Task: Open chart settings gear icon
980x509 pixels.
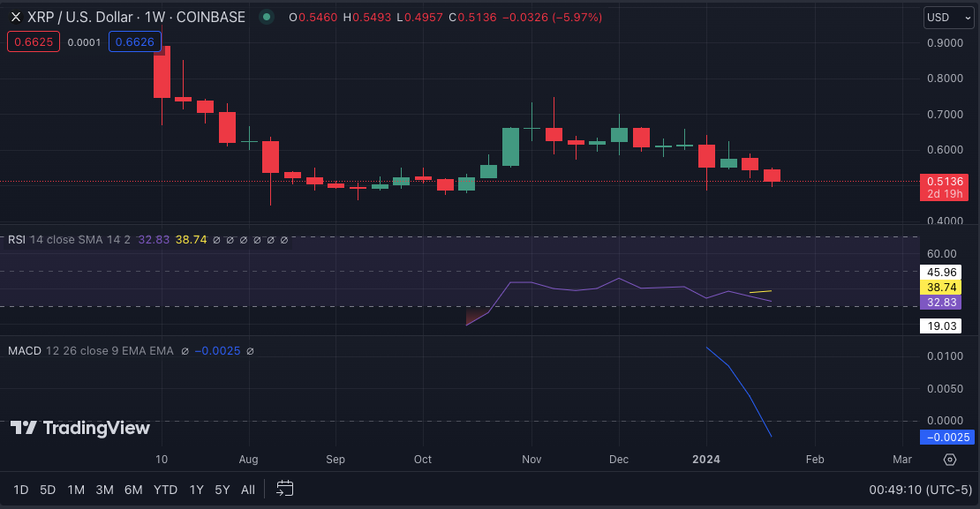Action: (950, 460)
